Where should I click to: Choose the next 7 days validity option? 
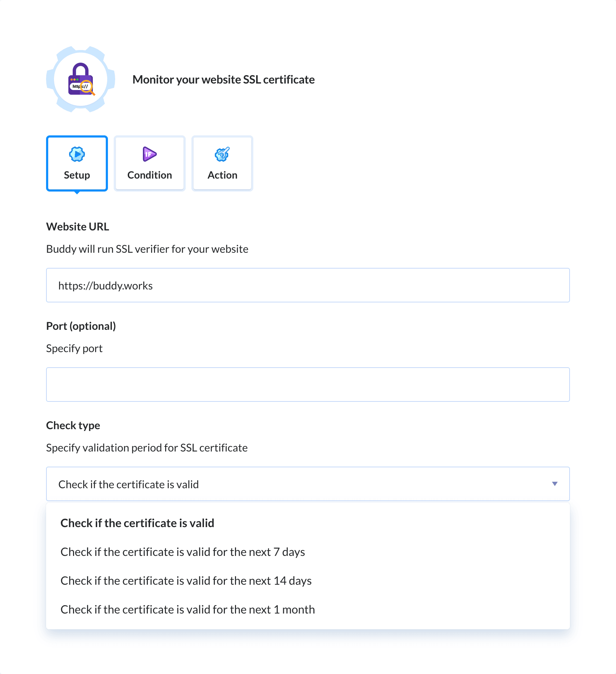tap(183, 552)
